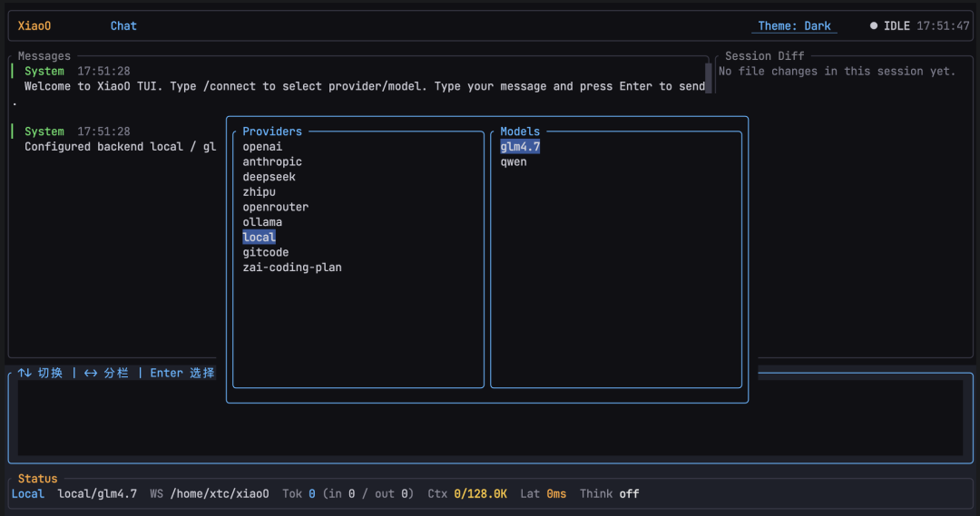Click the XiaoO app title

coord(34,25)
